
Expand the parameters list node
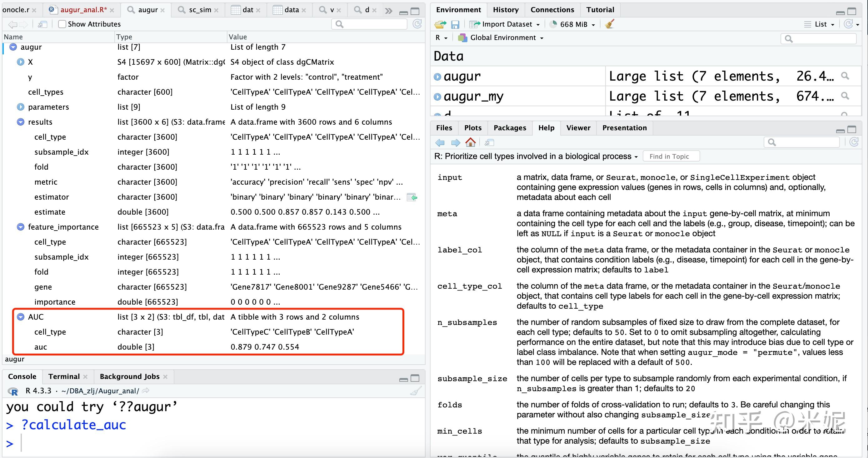(21, 107)
